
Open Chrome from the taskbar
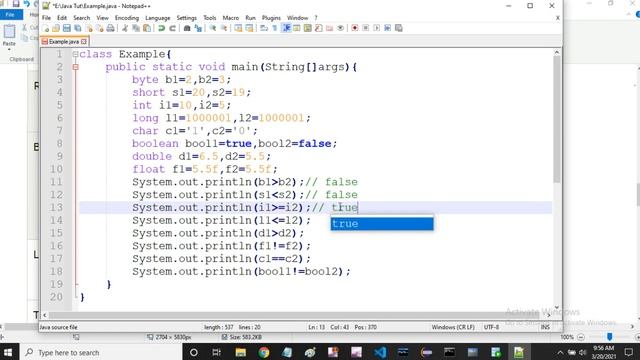(264, 352)
